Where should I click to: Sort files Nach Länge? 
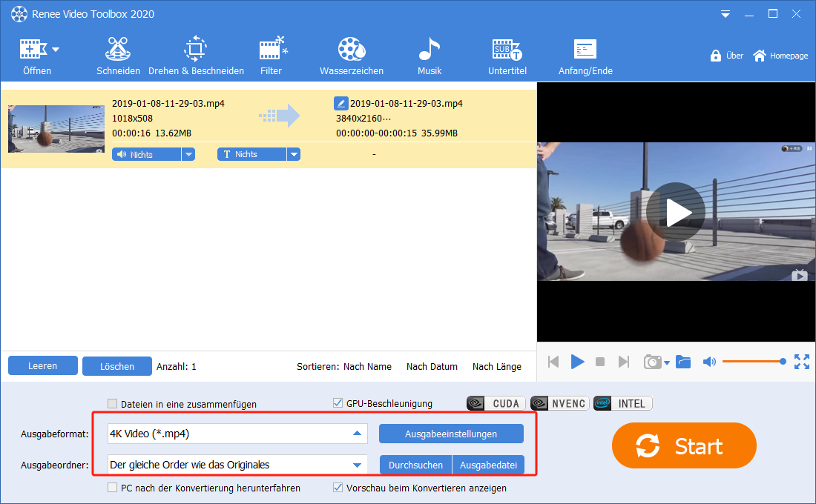click(497, 367)
